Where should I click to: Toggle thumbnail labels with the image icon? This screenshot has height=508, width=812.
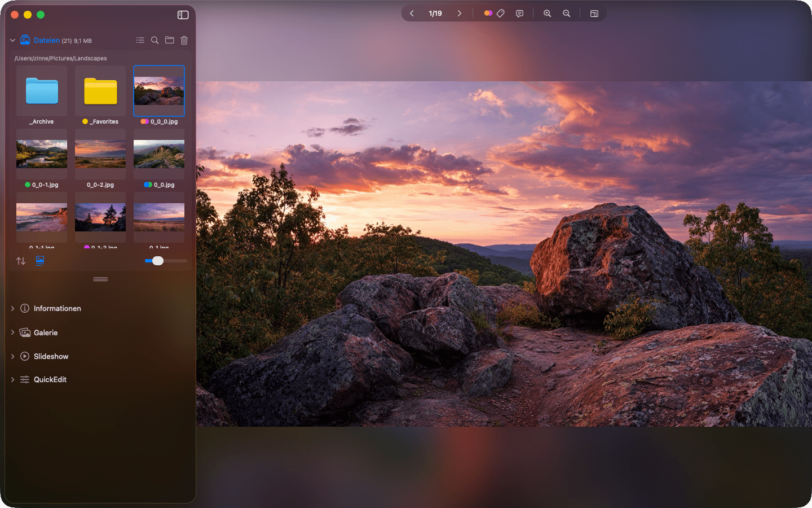coord(39,261)
